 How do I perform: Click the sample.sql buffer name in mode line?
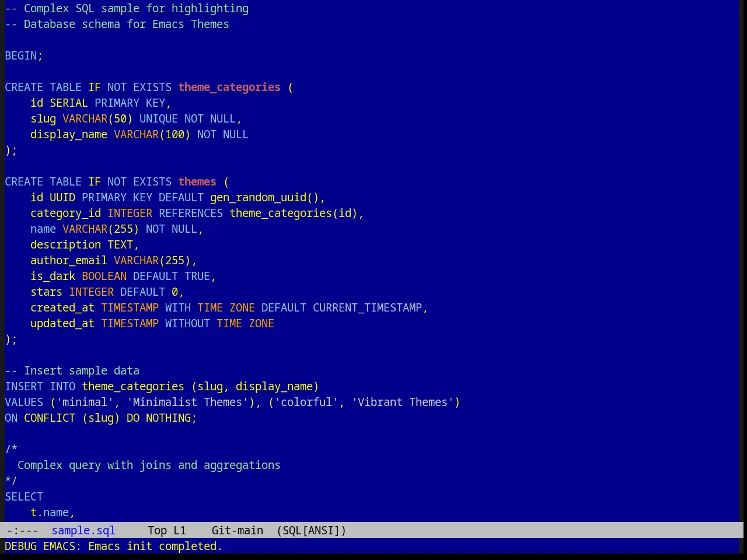pos(83,530)
